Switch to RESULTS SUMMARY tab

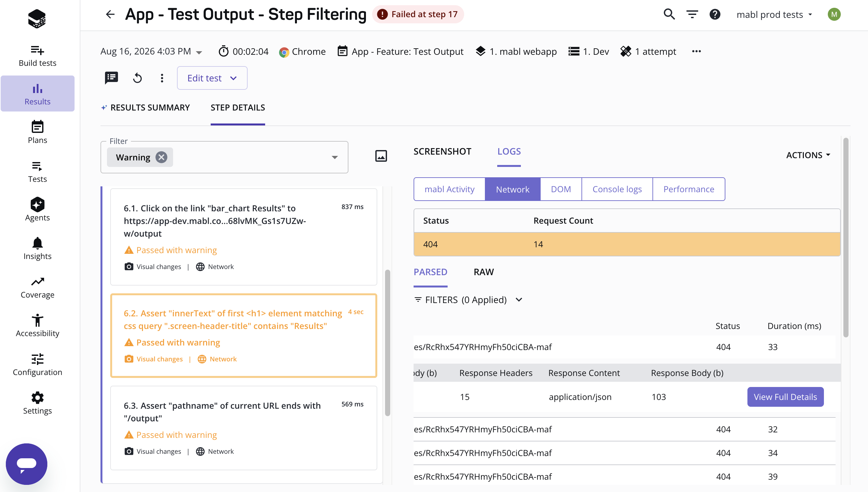pyautogui.click(x=146, y=108)
